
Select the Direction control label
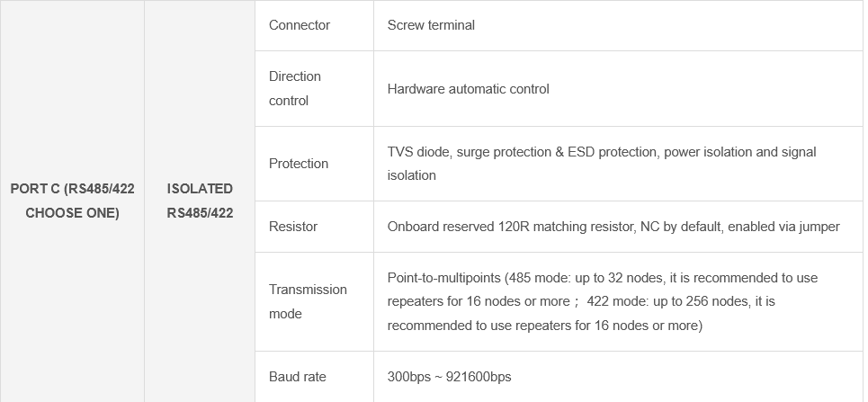coord(295,88)
